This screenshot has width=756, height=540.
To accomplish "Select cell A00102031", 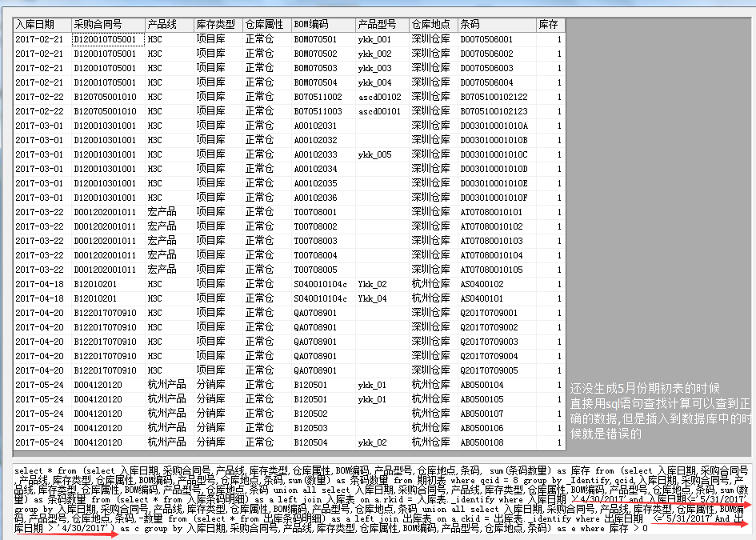I will 323,126.
